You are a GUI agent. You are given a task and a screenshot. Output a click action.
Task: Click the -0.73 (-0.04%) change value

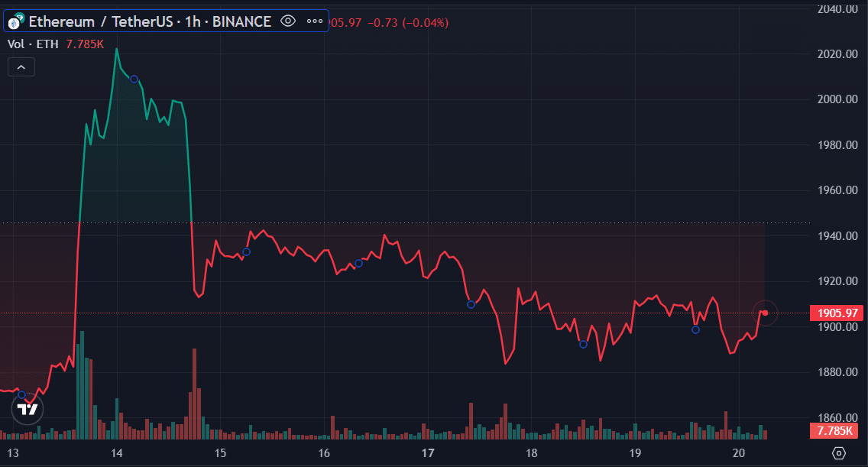click(408, 23)
